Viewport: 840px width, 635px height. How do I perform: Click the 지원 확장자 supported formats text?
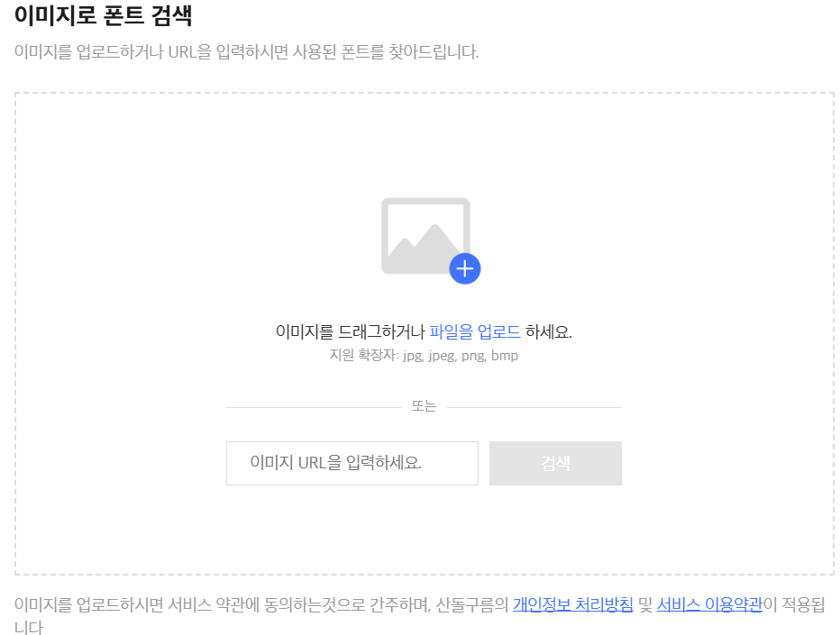pos(424,355)
